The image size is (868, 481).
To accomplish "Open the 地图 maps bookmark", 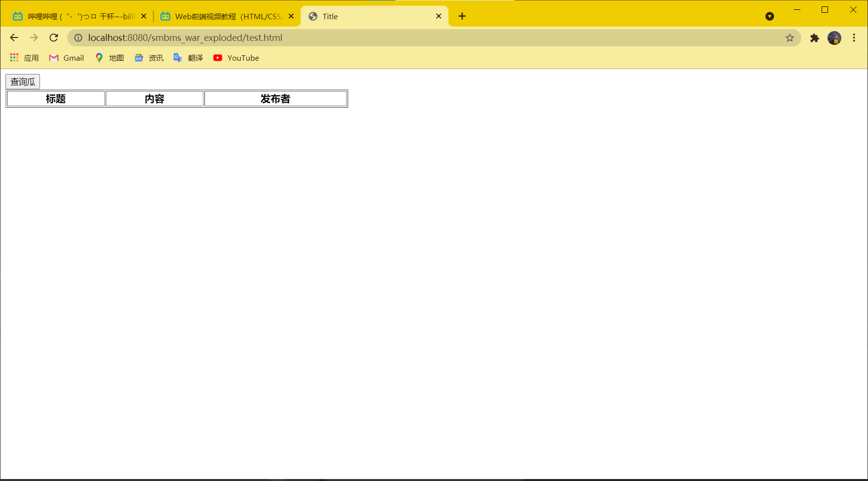I will [110, 58].
